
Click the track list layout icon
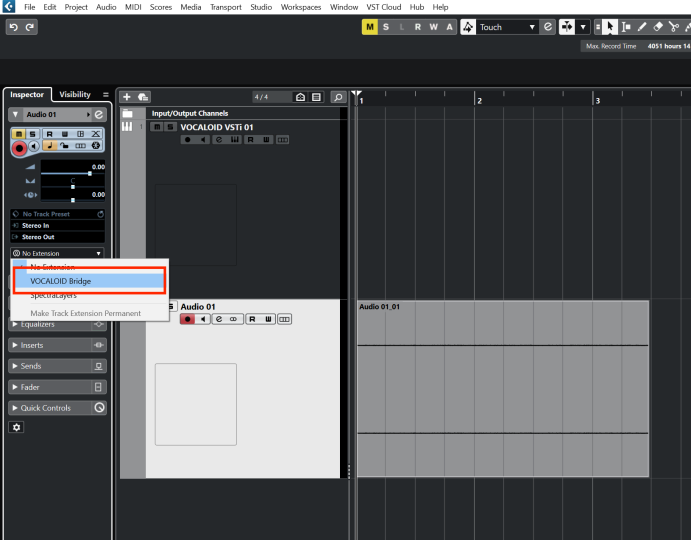pos(316,97)
